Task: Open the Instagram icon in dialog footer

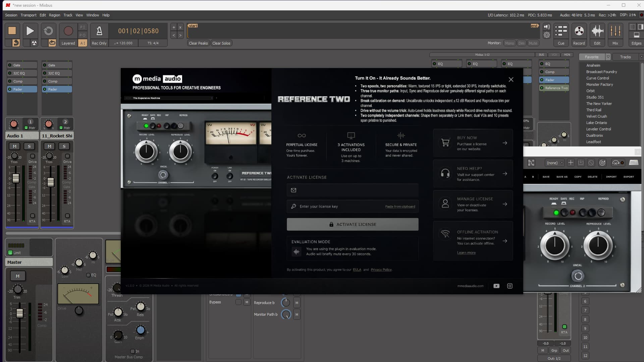Action: click(x=510, y=286)
